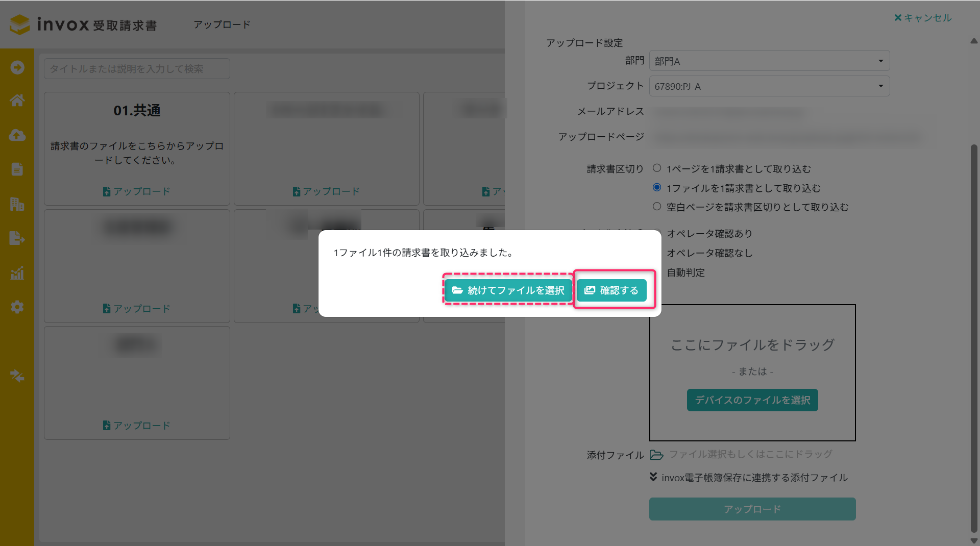980x546 pixels.
Task: Open the building icon in sidebar
Action: pyautogui.click(x=17, y=204)
